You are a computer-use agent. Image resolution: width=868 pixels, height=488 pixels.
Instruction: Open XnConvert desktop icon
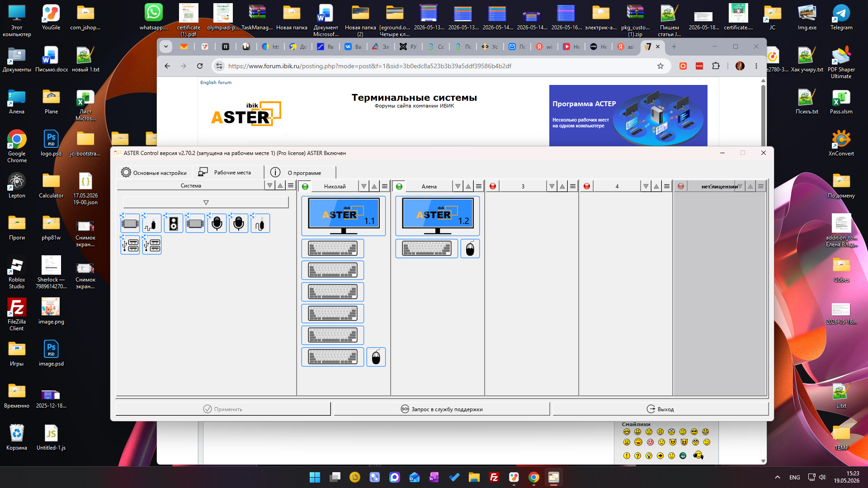tap(841, 143)
